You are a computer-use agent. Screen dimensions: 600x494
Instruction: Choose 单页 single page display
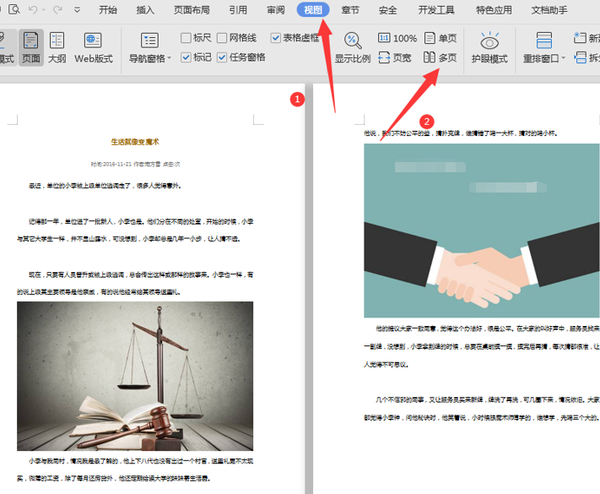[x=440, y=38]
